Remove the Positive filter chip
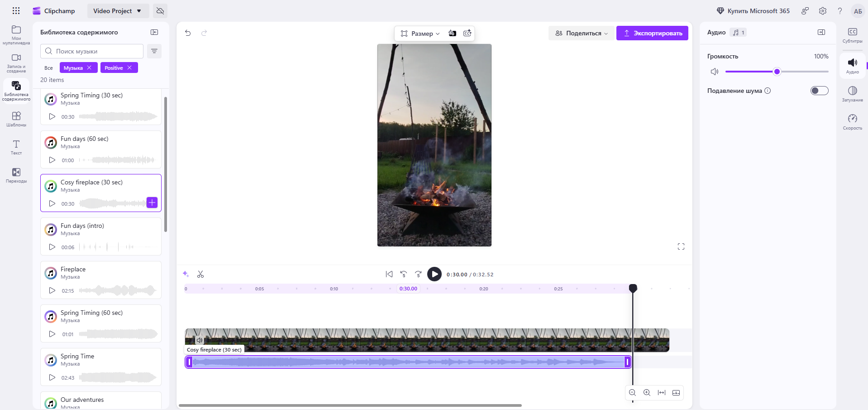 click(129, 68)
